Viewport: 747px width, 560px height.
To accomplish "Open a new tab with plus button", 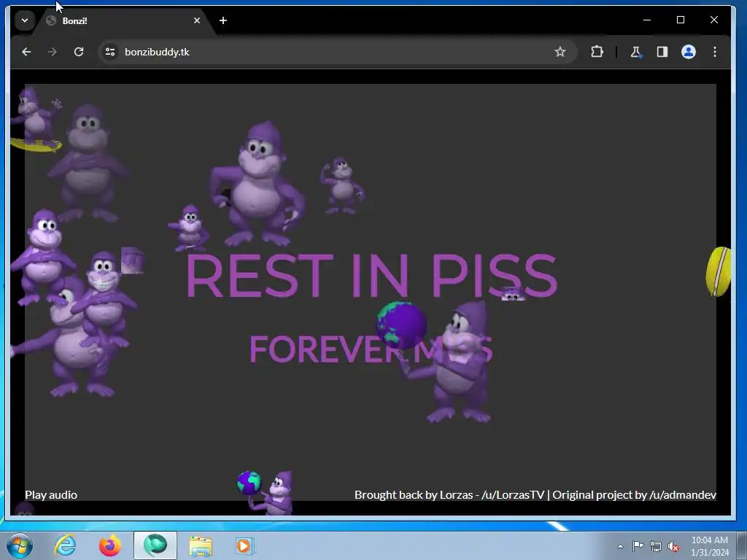I will pyautogui.click(x=223, y=20).
